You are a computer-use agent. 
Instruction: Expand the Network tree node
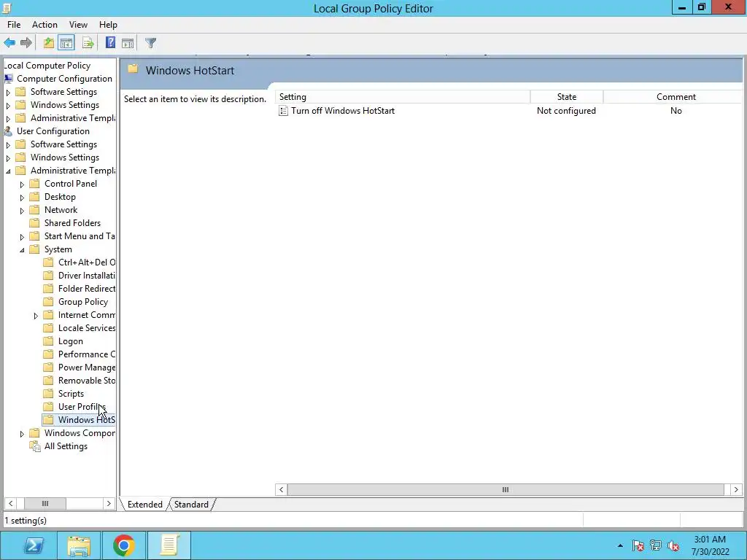(x=22, y=211)
